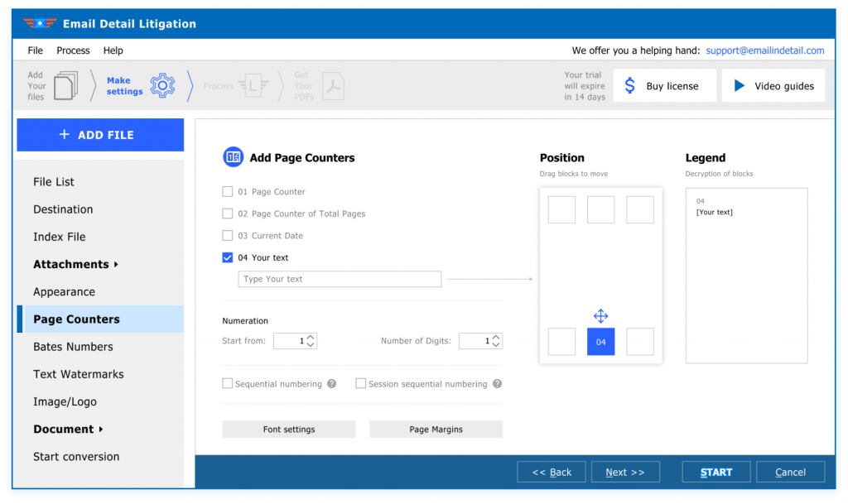
Task: Open the File menu
Action: (35, 50)
